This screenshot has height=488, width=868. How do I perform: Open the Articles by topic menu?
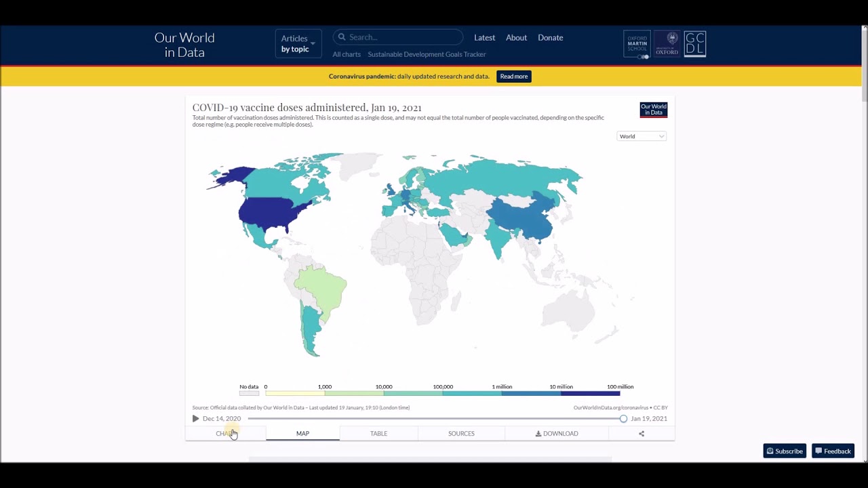click(x=298, y=43)
